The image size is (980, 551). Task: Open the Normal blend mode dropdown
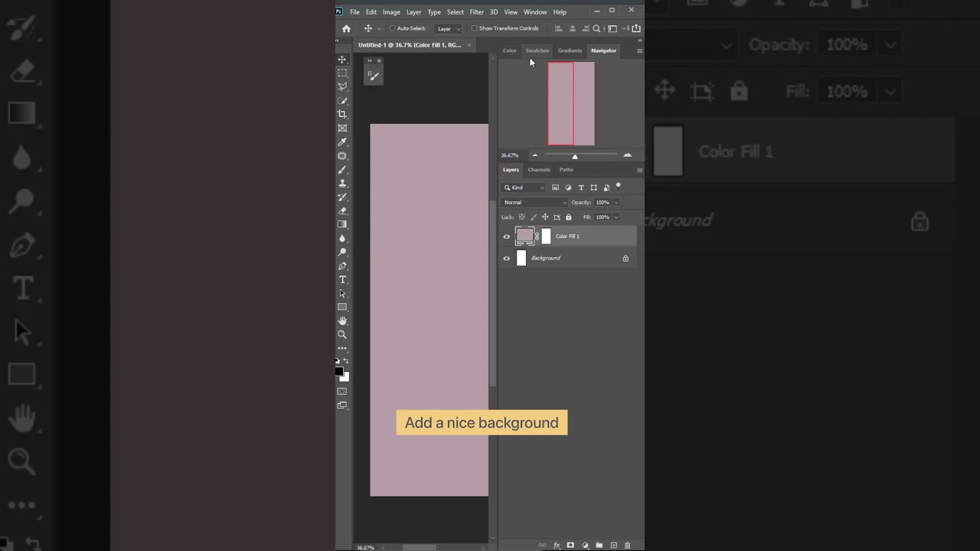534,202
